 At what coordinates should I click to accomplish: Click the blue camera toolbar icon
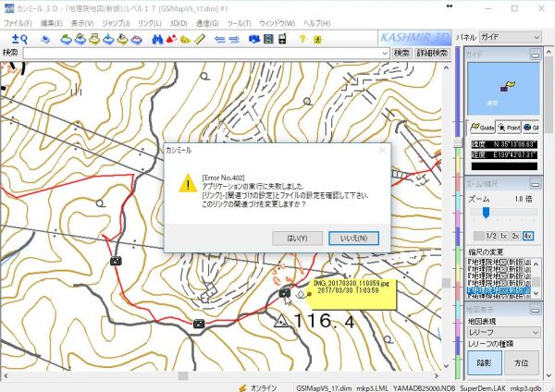(x=254, y=39)
